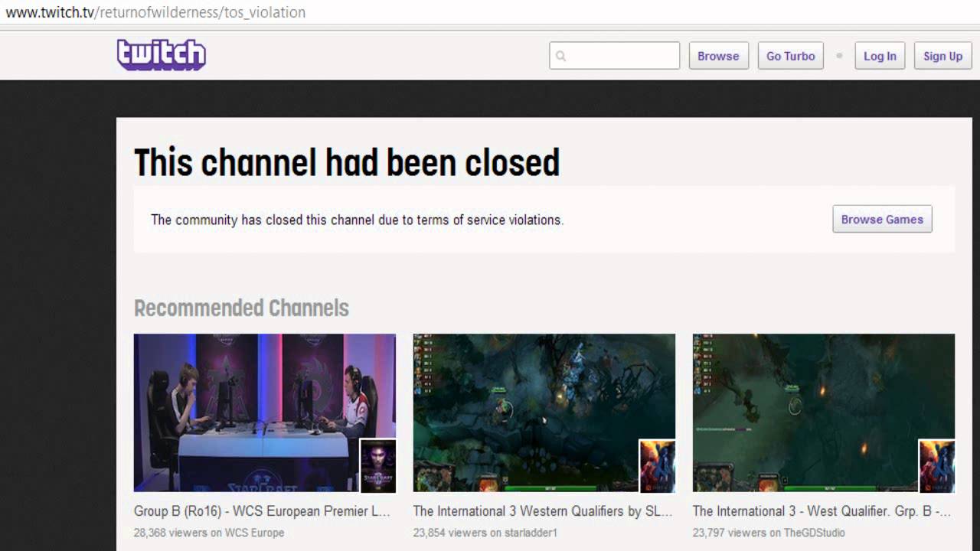Click the 'This channel had been closed' heading
The height and width of the screenshot is (551, 980).
(x=347, y=162)
